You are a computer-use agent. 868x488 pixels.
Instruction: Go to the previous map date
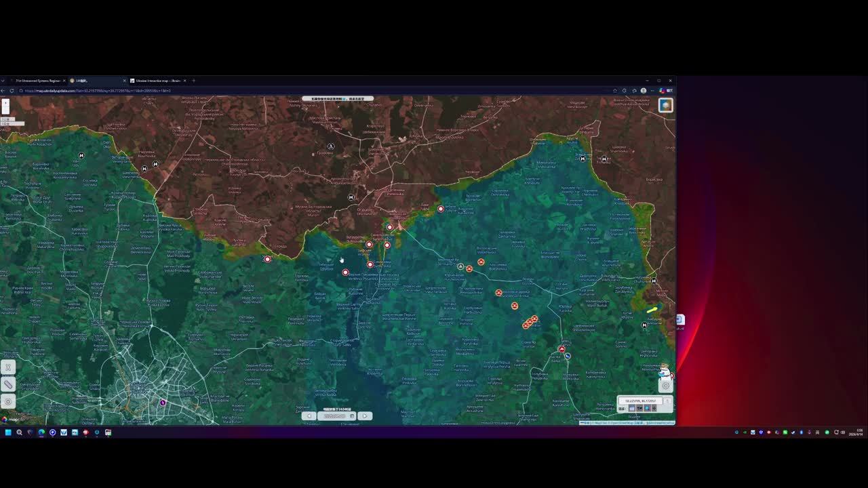pos(309,416)
